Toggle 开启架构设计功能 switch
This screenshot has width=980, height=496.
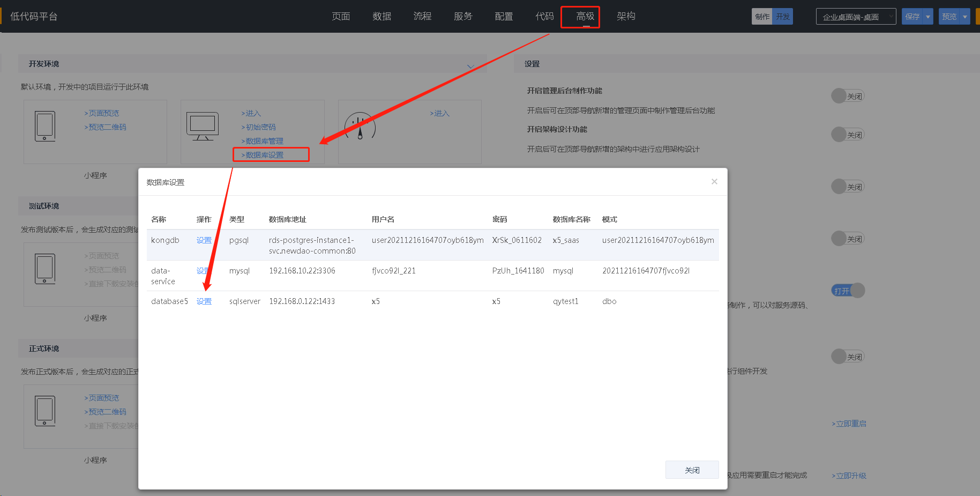tap(848, 135)
